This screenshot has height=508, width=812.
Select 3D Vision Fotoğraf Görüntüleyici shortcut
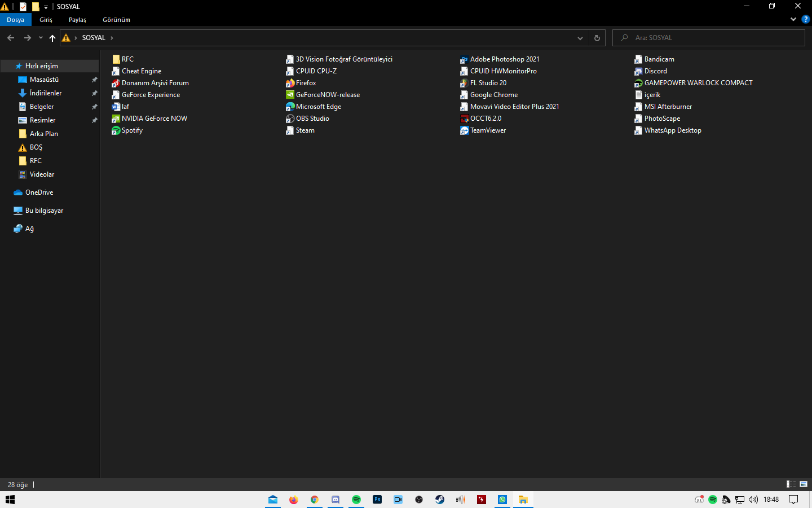(339, 59)
